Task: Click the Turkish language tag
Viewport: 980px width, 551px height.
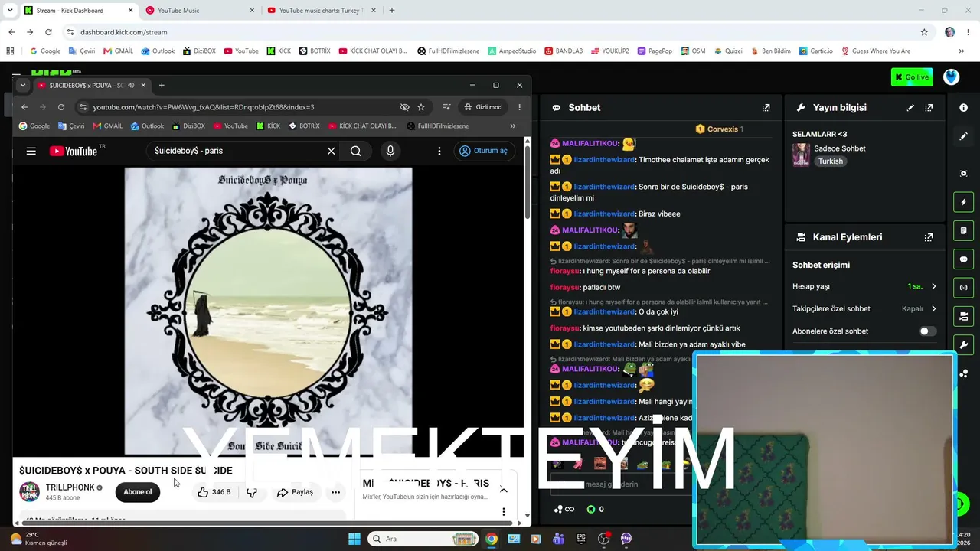Action: pyautogui.click(x=831, y=161)
